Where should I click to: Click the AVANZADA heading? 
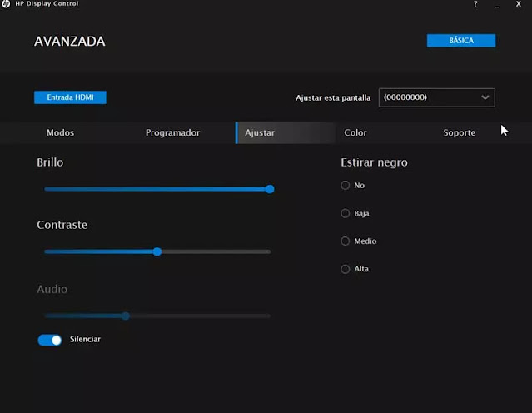point(70,42)
